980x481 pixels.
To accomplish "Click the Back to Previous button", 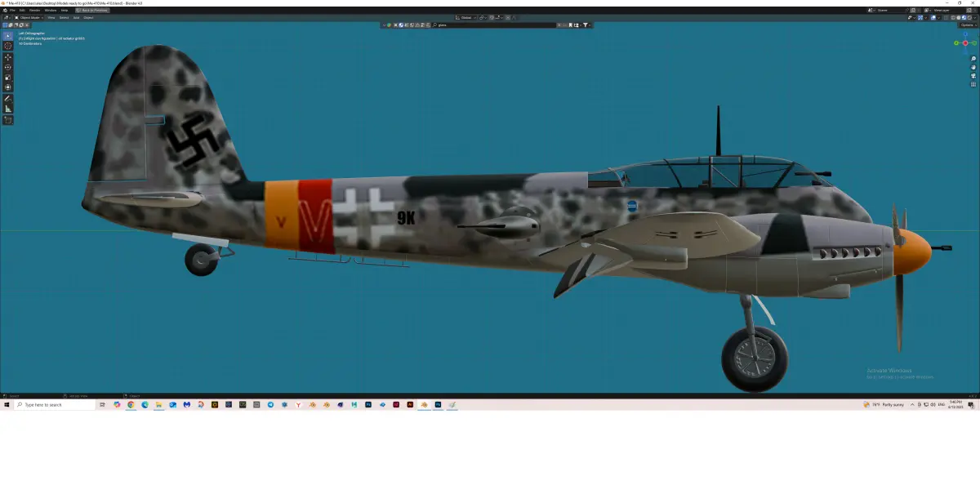I will tap(92, 10).
